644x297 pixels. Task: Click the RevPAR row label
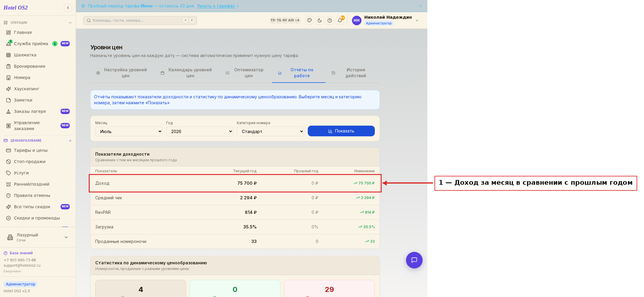(x=103, y=212)
